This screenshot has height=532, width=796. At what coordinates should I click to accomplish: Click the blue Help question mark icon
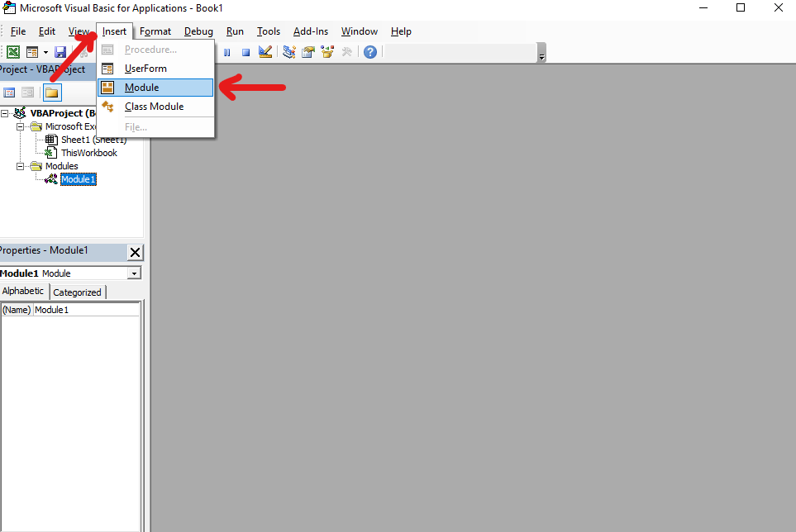[x=370, y=52]
